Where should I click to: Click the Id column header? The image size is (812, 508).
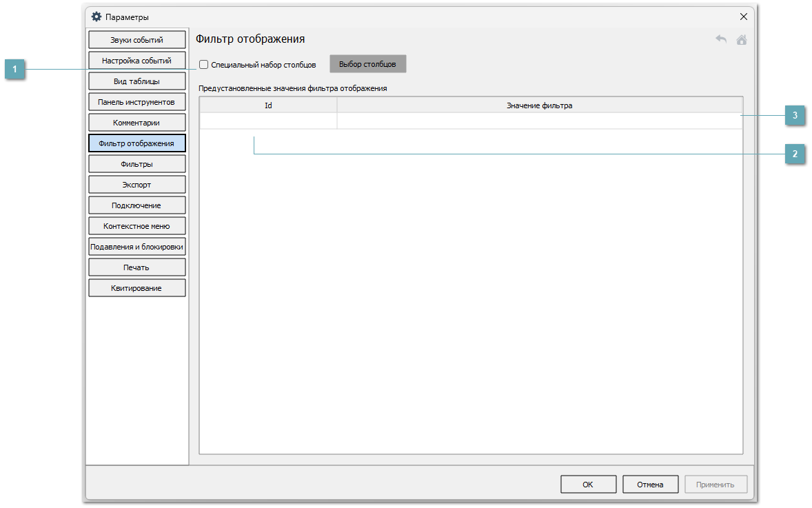pos(268,105)
